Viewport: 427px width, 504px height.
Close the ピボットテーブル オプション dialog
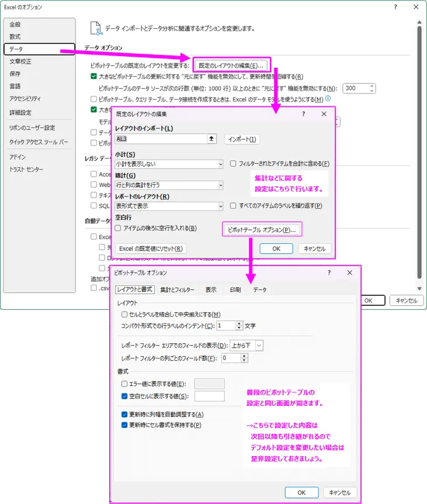coord(350,272)
